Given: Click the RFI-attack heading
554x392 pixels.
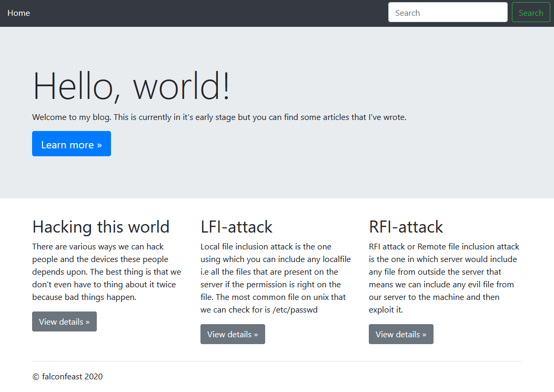Looking at the screenshot, I should coord(406,227).
